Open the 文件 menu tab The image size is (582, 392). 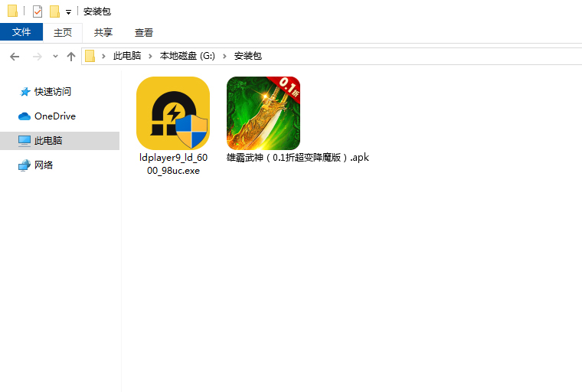21,32
